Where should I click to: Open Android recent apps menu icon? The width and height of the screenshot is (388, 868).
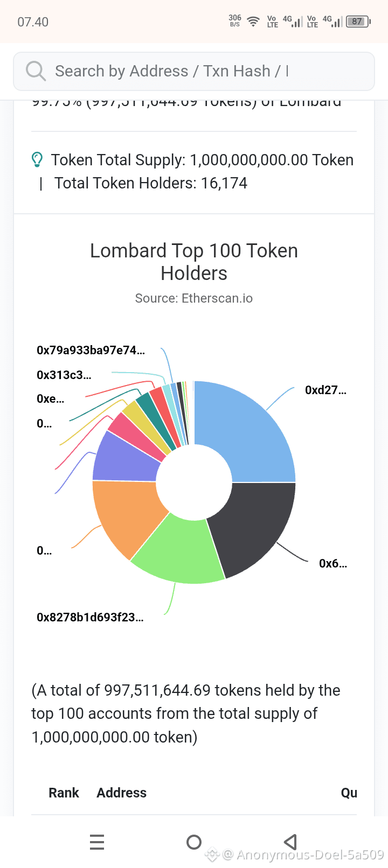click(x=97, y=842)
